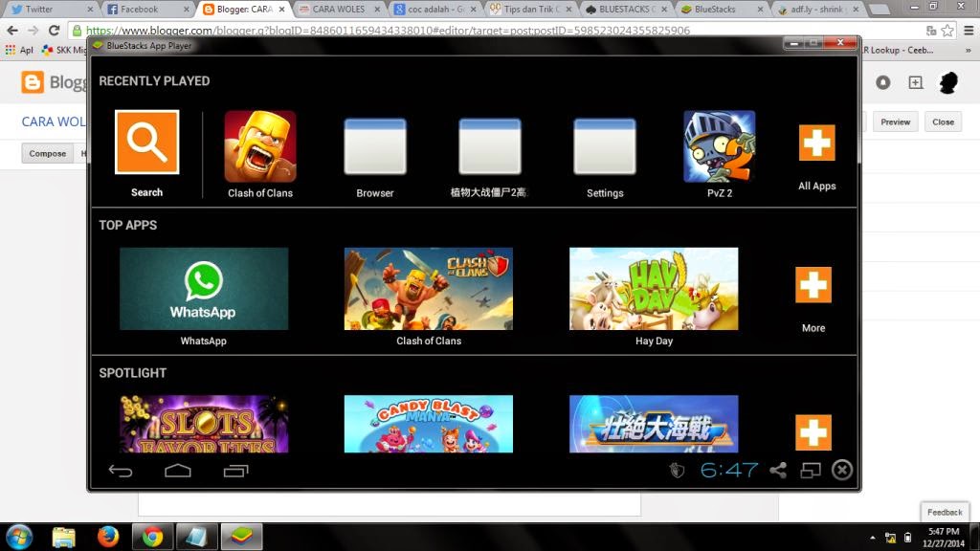Open the Settings app in BlueStacks

[x=604, y=145]
